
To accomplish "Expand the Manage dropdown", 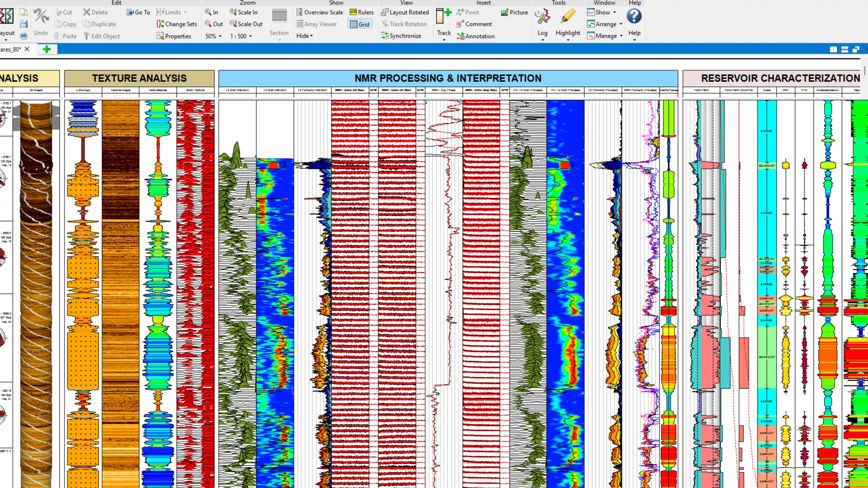I will 605,36.
